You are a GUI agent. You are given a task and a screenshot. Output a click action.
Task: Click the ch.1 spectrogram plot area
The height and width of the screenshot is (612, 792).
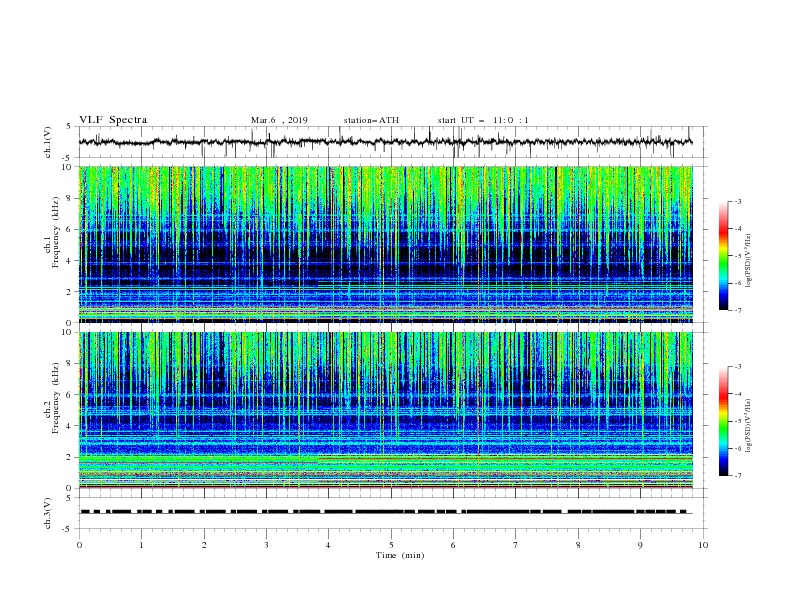386,244
